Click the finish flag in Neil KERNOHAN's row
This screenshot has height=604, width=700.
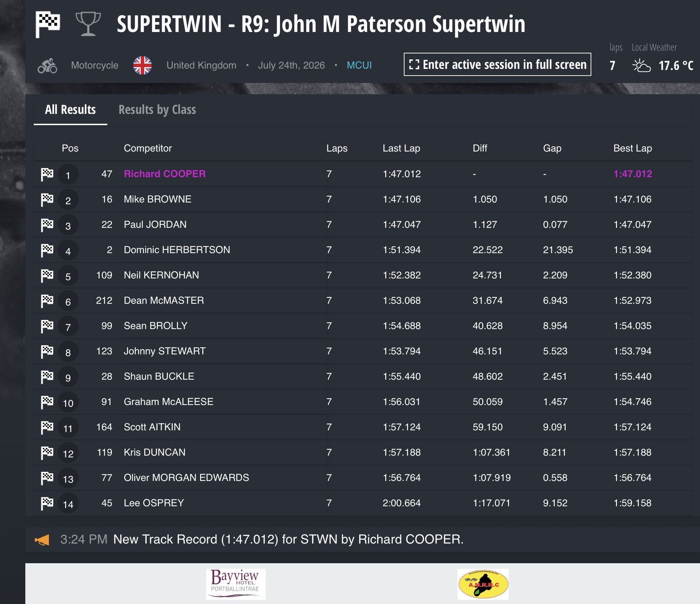[47, 275]
